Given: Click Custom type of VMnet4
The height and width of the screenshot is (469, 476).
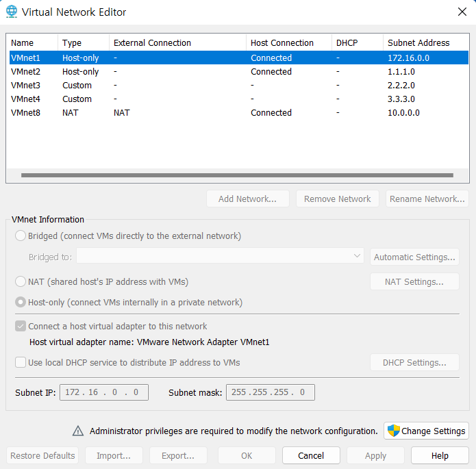Looking at the screenshot, I should [x=77, y=99].
